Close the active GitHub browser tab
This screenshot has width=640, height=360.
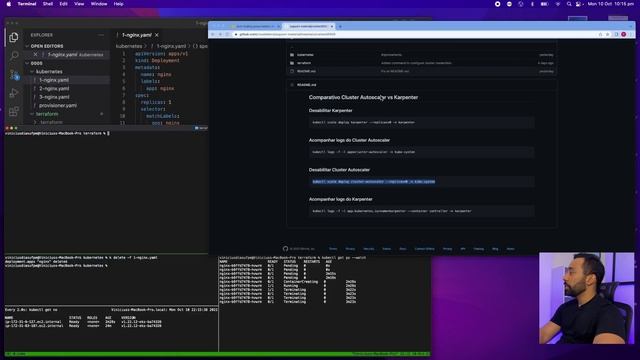pyautogui.click(x=332, y=26)
